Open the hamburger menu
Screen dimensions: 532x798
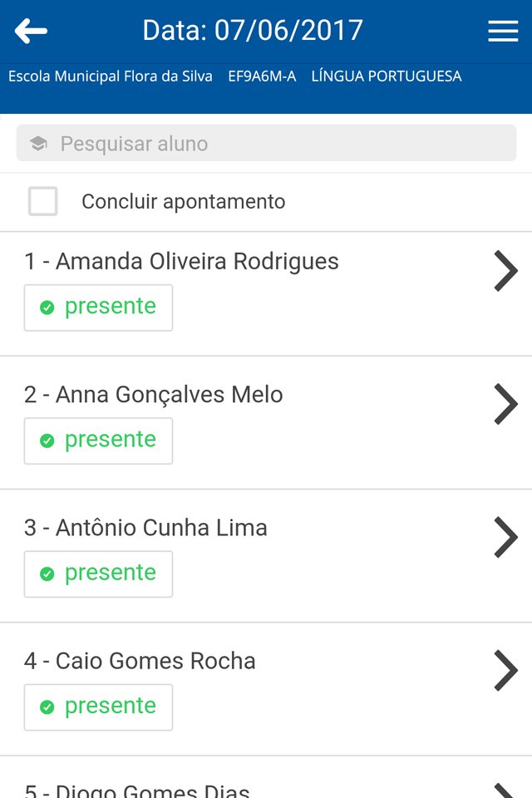coord(503,32)
